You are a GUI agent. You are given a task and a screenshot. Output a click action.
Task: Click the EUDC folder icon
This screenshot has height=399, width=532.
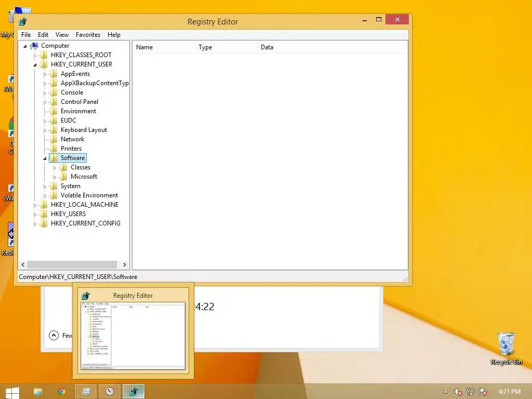pyautogui.click(x=54, y=121)
